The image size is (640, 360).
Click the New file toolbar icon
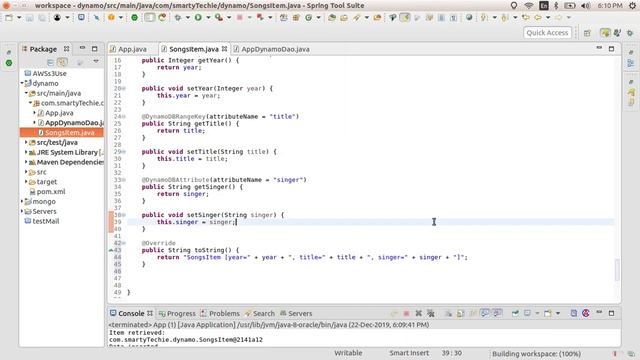point(9,18)
